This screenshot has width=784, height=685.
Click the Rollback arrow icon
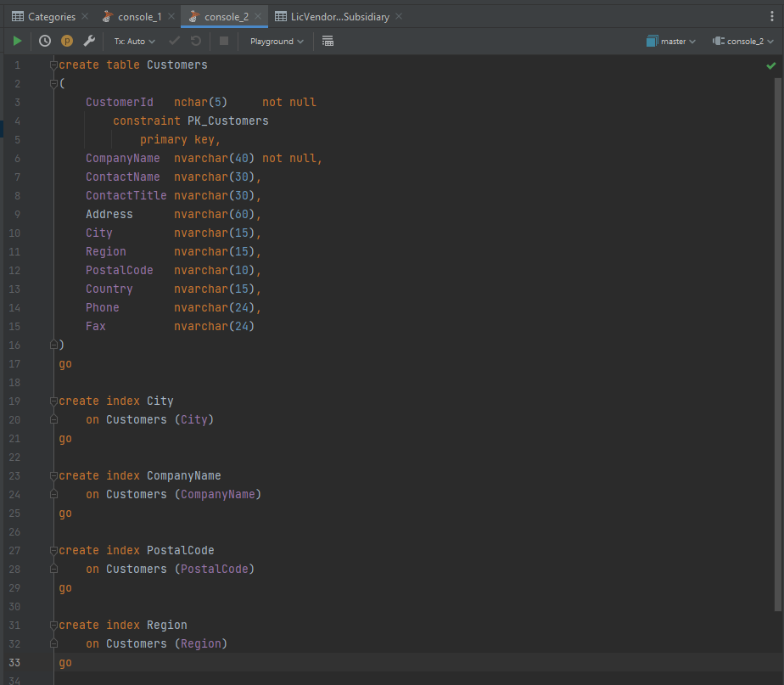[x=196, y=41]
